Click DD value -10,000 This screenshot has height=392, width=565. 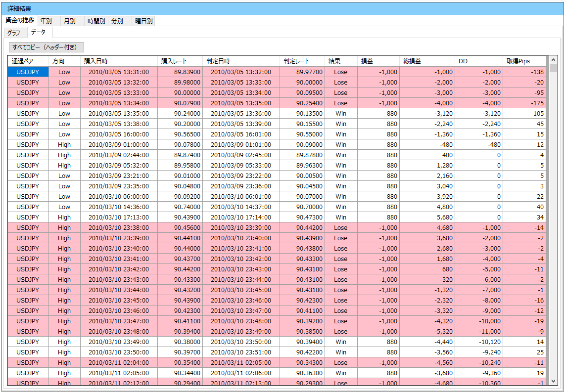click(479, 321)
